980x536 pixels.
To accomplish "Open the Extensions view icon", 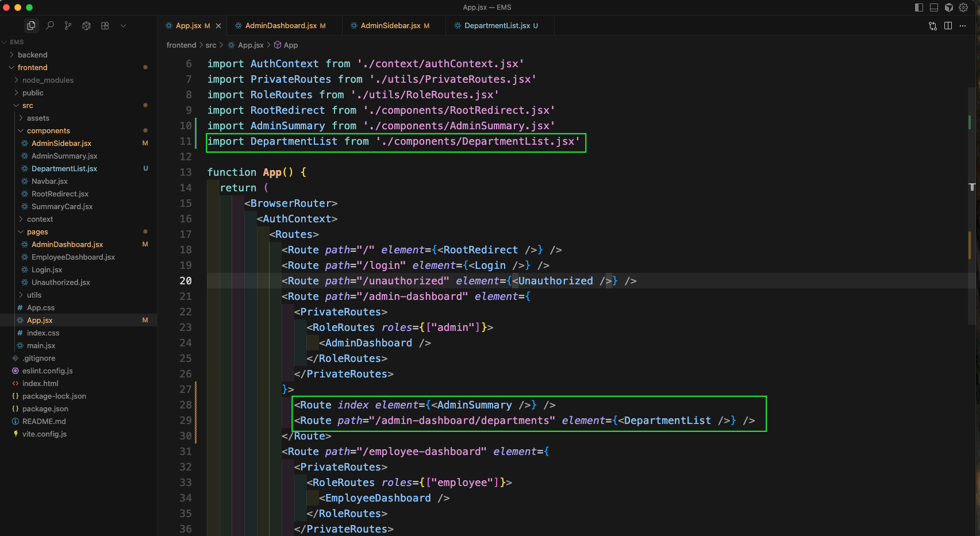I will 105,26.
